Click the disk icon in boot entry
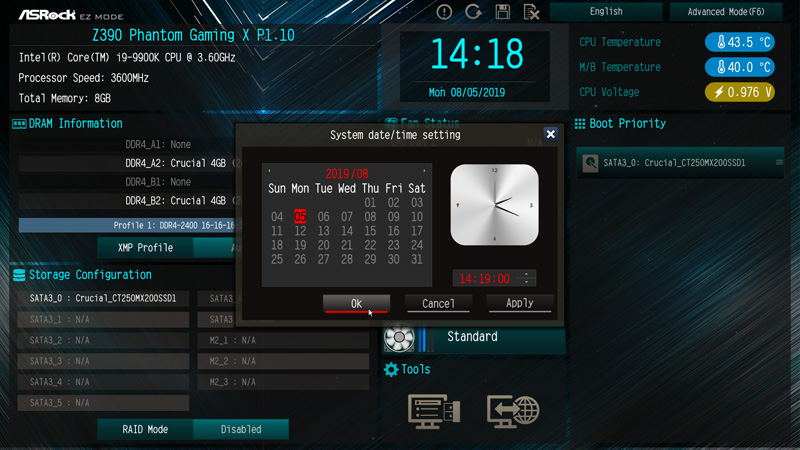 click(x=590, y=163)
